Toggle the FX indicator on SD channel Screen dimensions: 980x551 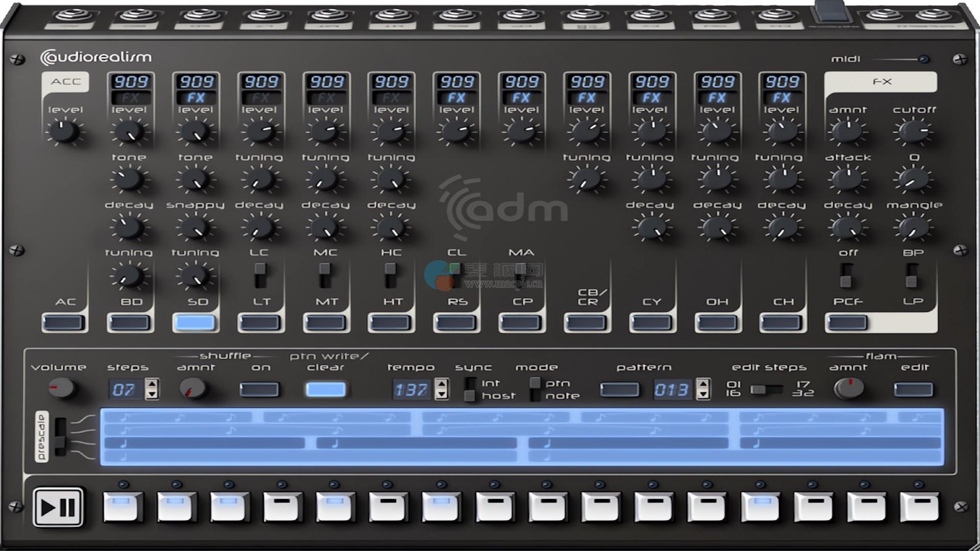[196, 97]
